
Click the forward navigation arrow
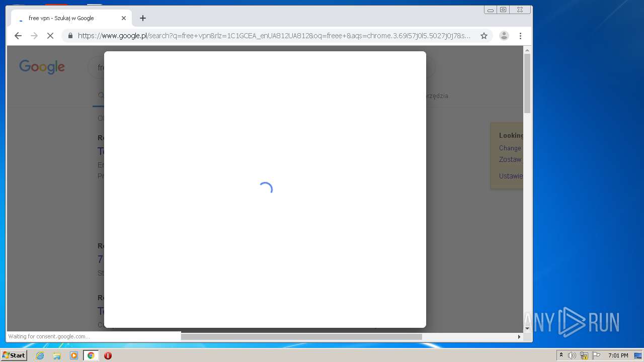(34, 36)
